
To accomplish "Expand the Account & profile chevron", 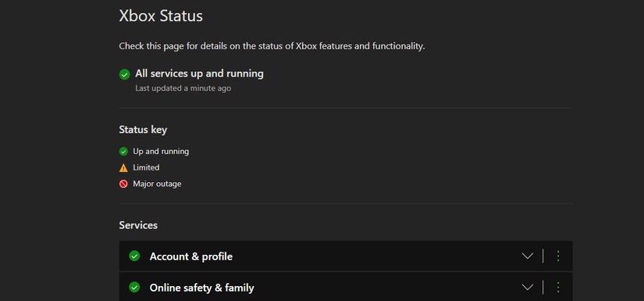I will (528, 256).
